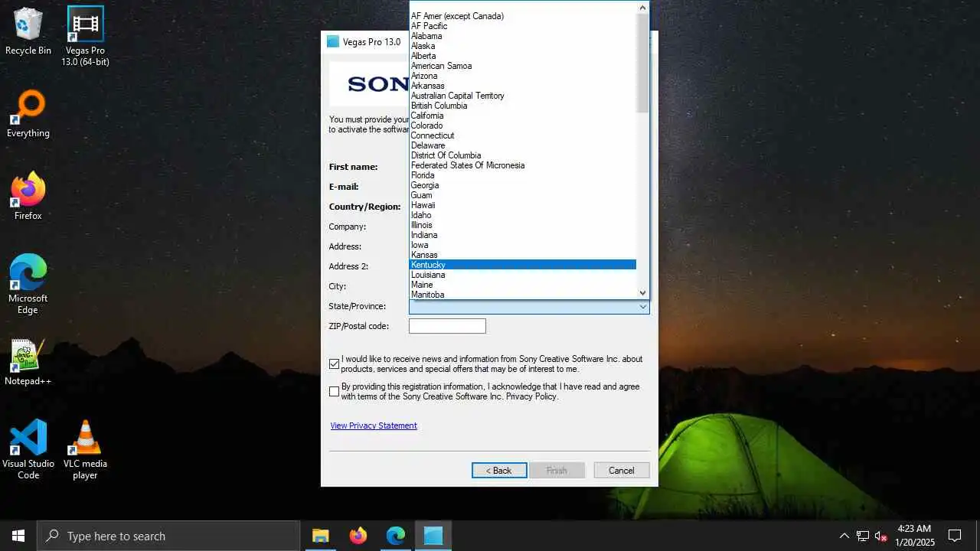Select Hawaii from the state list

click(x=523, y=205)
